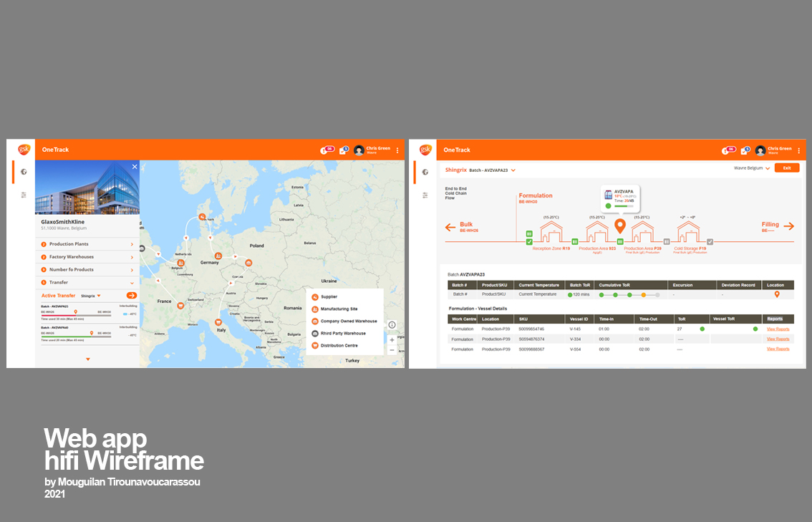Image resolution: width=812 pixels, height=522 pixels.
Task: Click the location pin in the Batch AVZVAPA23 table
Action: coord(777,294)
